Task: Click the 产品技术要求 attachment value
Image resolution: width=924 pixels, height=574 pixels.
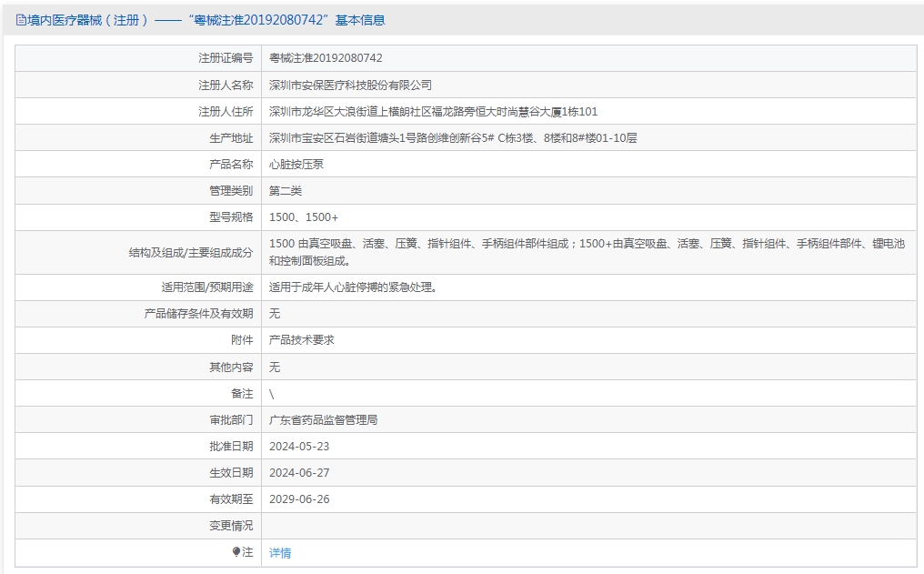Action: pyautogui.click(x=302, y=339)
